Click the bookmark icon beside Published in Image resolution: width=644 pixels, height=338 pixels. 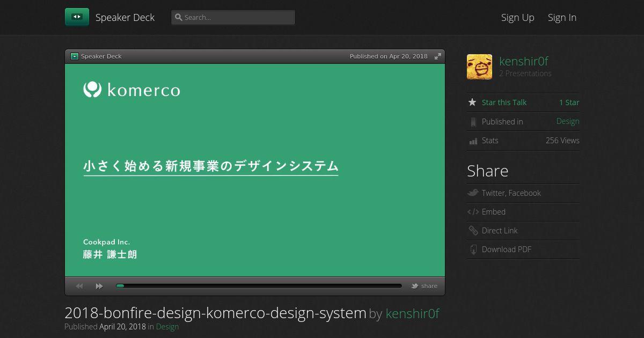click(x=473, y=122)
